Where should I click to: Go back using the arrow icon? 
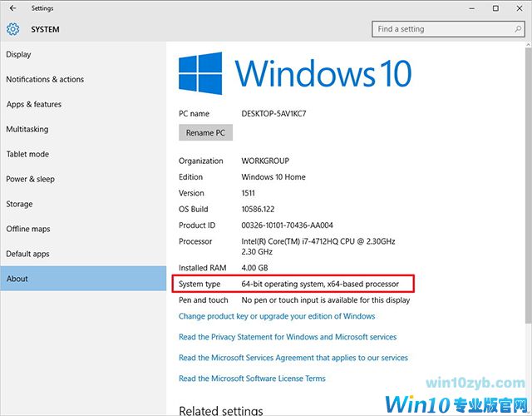pyautogui.click(x=13, y=8)
